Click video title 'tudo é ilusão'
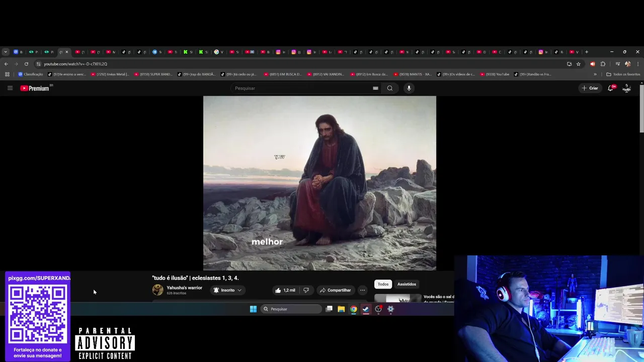The image size is (644, 362). (x=195, y=278)
